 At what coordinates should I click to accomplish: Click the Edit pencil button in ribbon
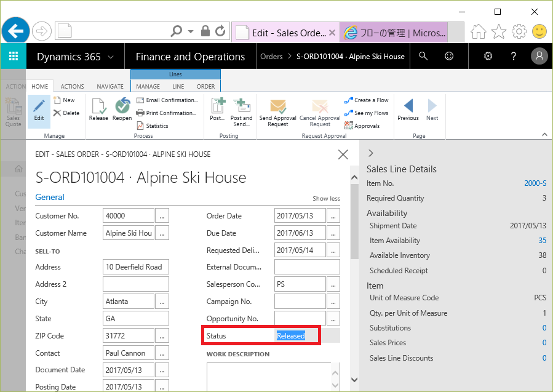pos(39,111)
